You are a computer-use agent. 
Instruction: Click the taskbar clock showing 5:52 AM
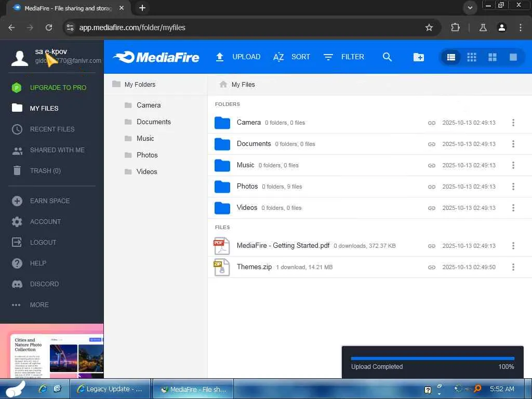pyautogui.click(x=502, y=389)
